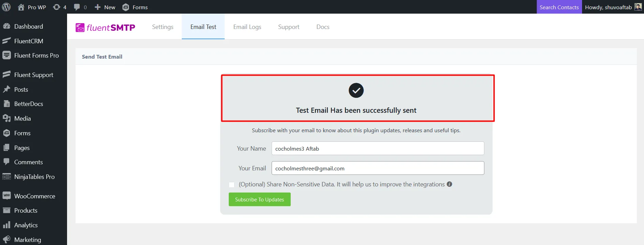The image size is (644, 245).
Task: Click the FluentCRM sidebar icon
Action: 6,41
